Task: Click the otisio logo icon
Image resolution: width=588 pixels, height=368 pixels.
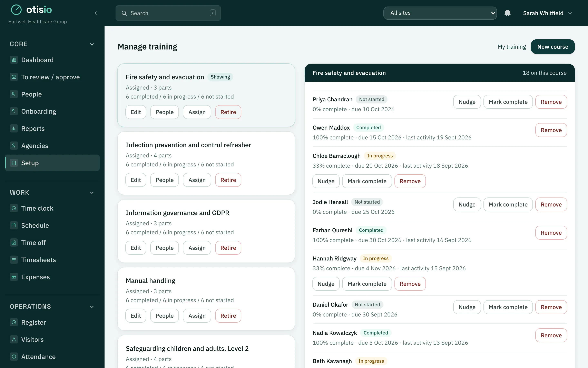Action: click(16, 10)
